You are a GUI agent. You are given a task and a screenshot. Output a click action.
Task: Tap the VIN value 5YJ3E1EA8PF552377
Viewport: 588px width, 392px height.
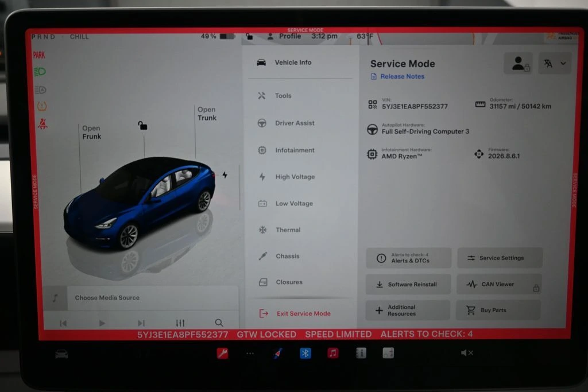pos(415,106)
